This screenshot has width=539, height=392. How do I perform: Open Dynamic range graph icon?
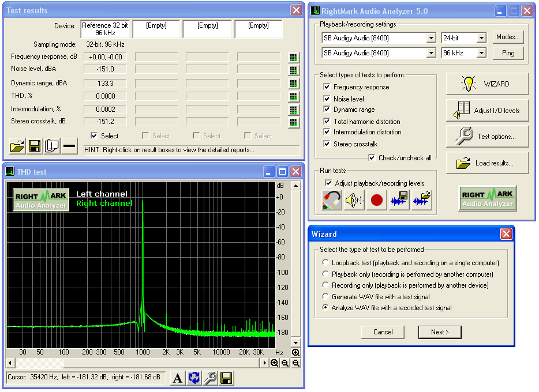point(294,84)
